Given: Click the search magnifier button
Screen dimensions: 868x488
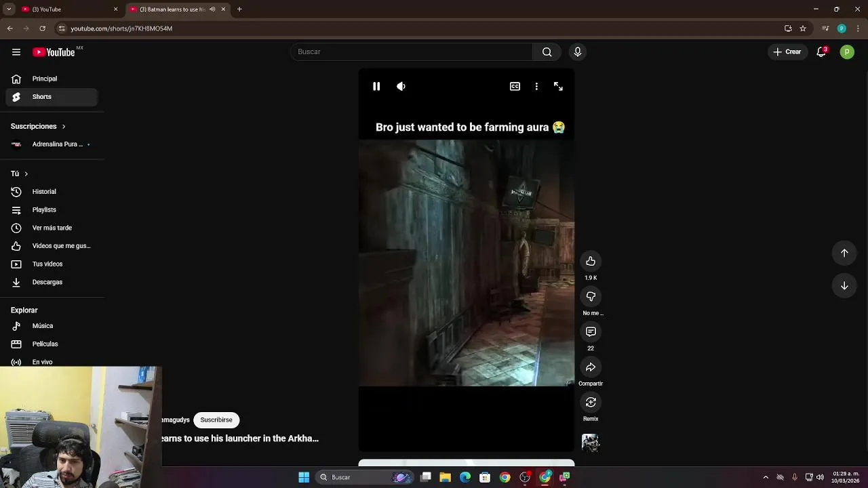Looking at the screenshot, I should point(547,52).
